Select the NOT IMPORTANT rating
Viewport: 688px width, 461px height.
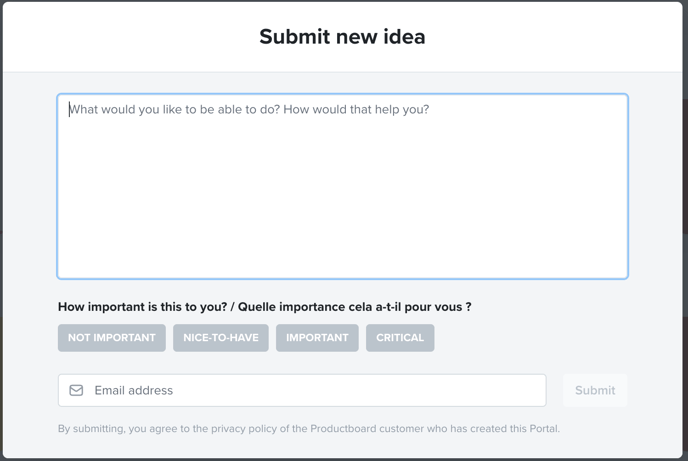[x=112, y=338]
